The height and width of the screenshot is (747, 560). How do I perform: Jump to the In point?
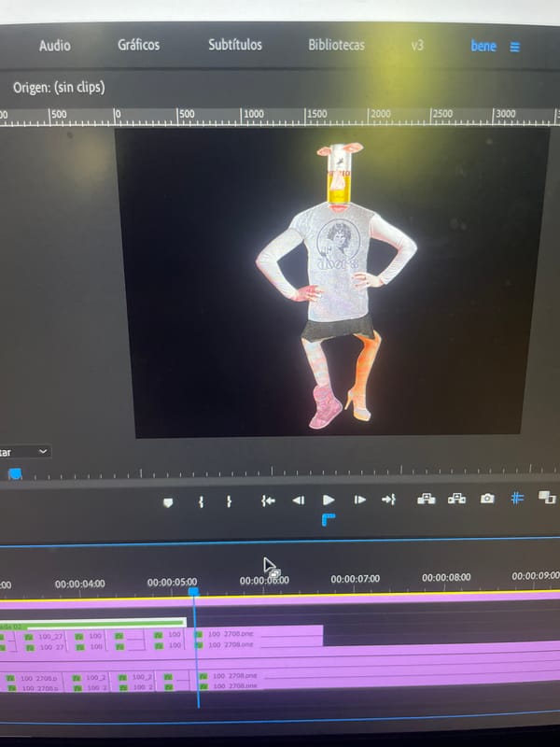(268, 500)
